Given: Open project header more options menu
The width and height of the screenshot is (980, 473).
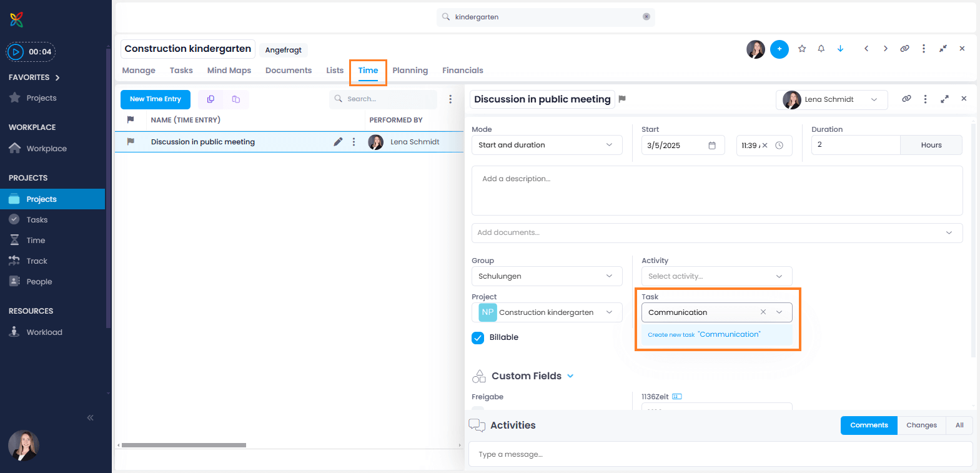Looking at the screenshot, I should (924, 49).
